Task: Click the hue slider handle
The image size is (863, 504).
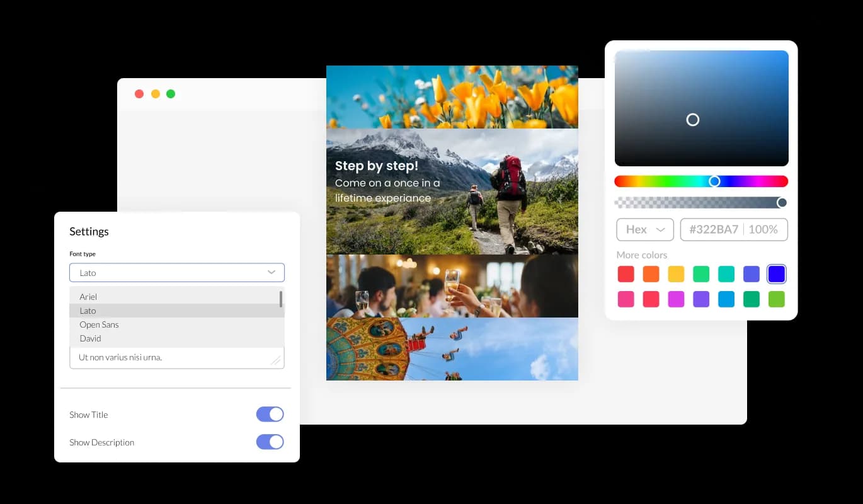Action: 714,181
